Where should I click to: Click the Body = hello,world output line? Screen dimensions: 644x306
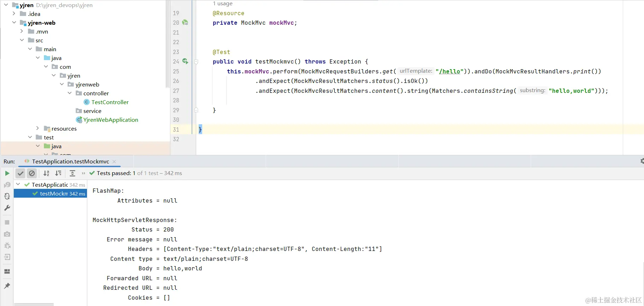[x=170, y=269]
